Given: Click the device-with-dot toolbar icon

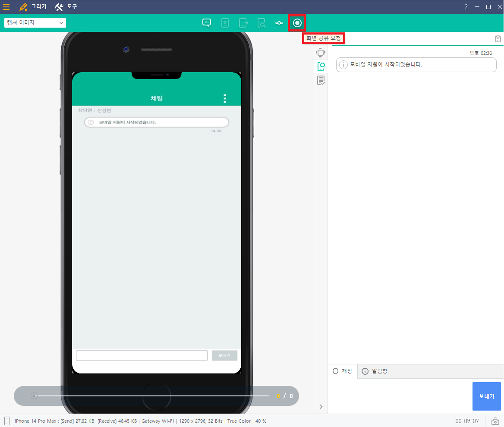Looking at the screenshot, I should click(225, 23).
